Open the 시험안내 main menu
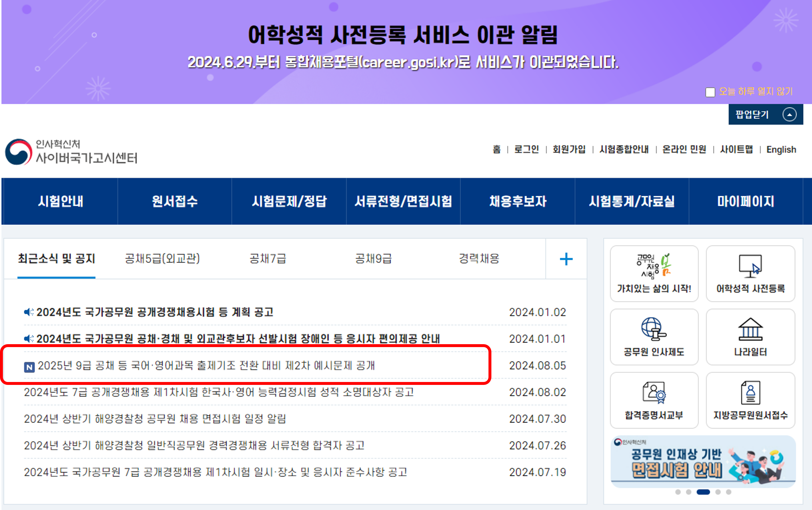 pos(60,201)
